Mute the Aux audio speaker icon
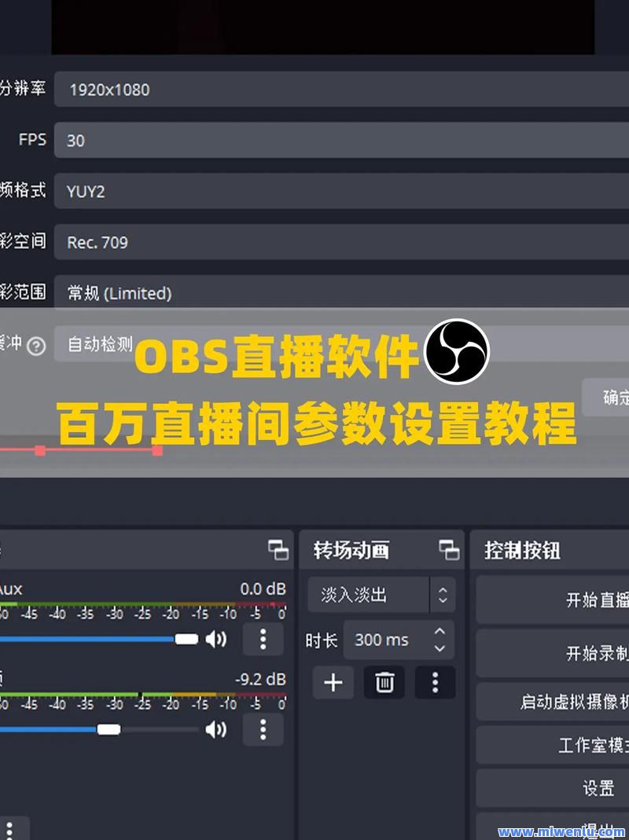The image size is (629, 840). click(x=216, y=639)
